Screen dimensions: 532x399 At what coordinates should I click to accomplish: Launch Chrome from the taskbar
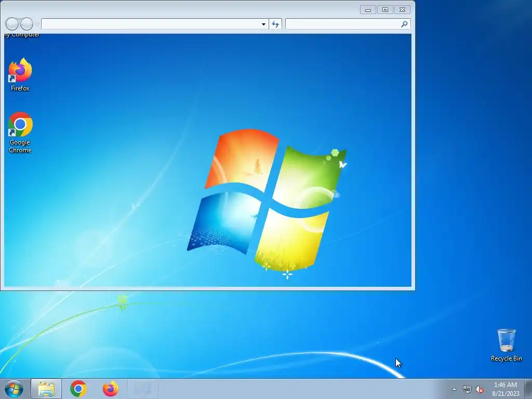coord(78,389)
